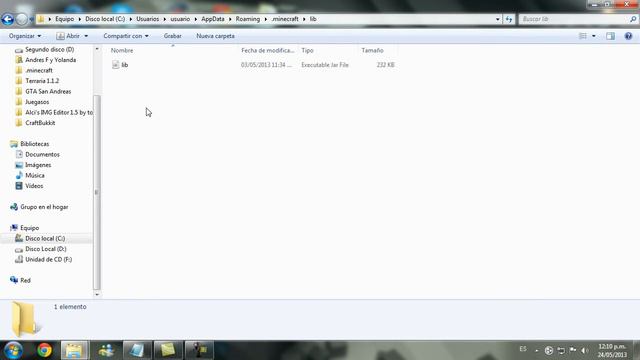Open the Juegasos sidebar folder
The image size is (640, 360).
pos(37,102)
